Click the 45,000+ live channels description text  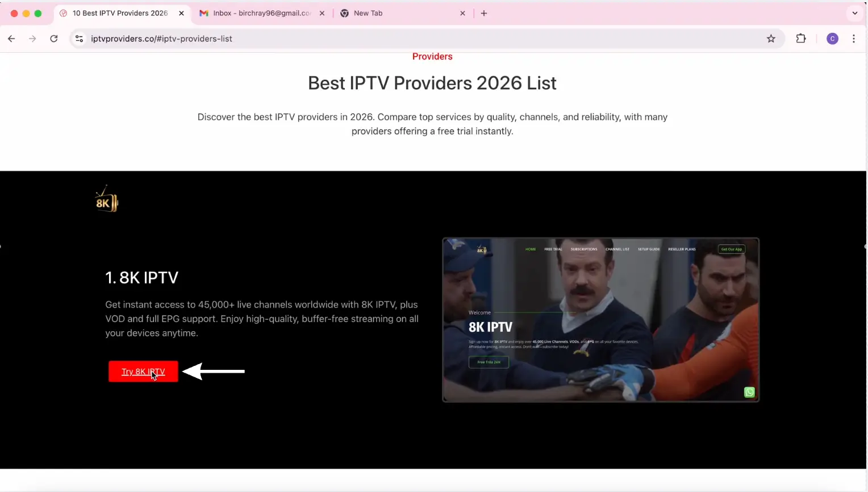262,319
